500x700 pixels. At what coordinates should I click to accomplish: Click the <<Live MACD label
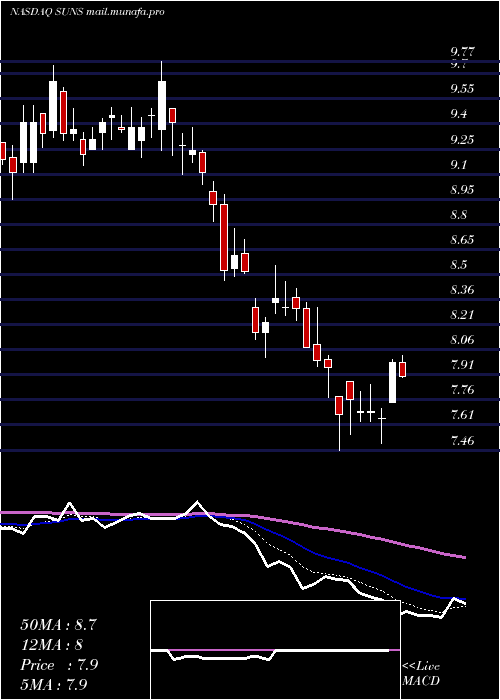coord(421,674)
